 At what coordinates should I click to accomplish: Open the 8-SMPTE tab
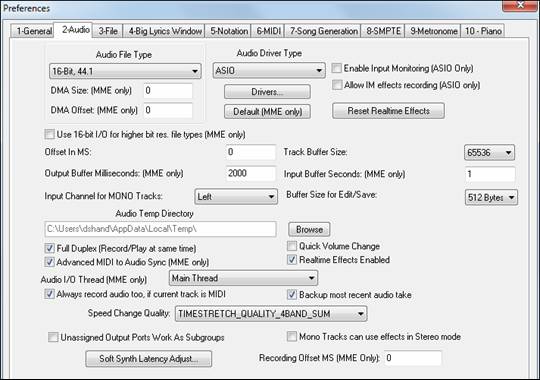pyautogui.click(x=383, y=31)
